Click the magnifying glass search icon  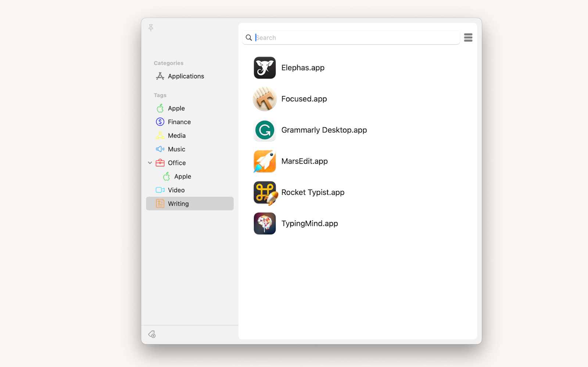(x=249, y=38)
